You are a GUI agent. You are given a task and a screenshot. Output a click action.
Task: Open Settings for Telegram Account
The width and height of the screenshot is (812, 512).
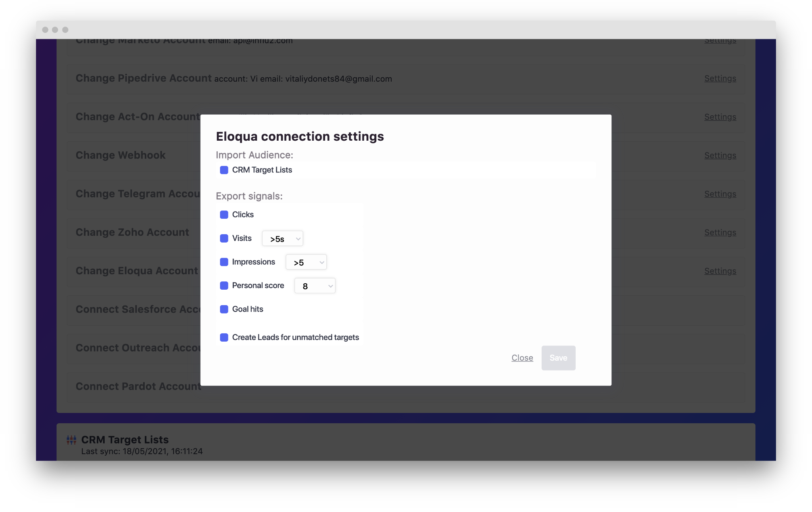tap(720, 194)
